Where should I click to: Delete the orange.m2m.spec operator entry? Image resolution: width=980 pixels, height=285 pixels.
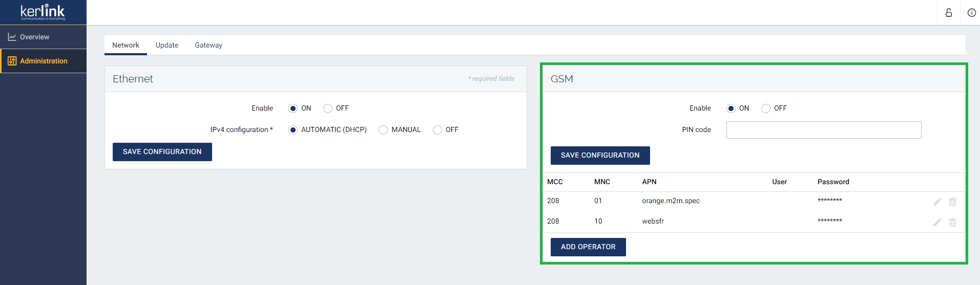click(952, 202)
